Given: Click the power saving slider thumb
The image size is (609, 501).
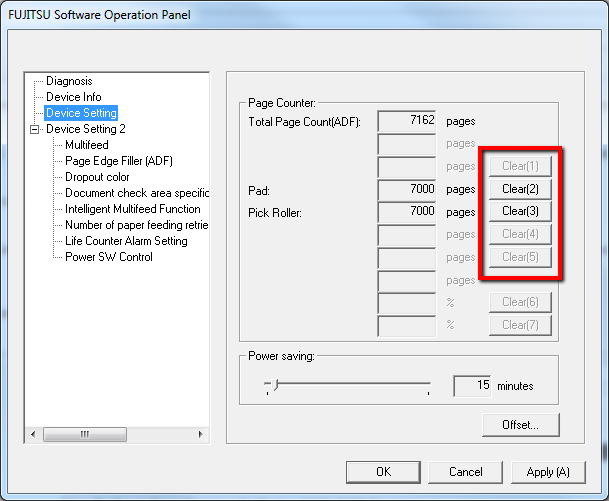Looking at the screenshot, I should pos(275,384).
